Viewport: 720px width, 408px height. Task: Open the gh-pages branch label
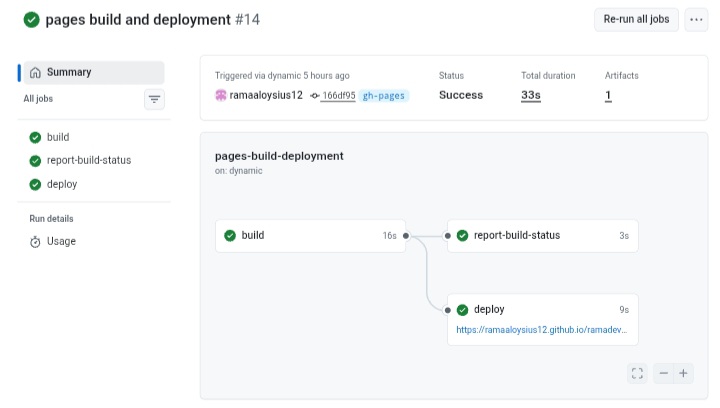tap(384, 95)
